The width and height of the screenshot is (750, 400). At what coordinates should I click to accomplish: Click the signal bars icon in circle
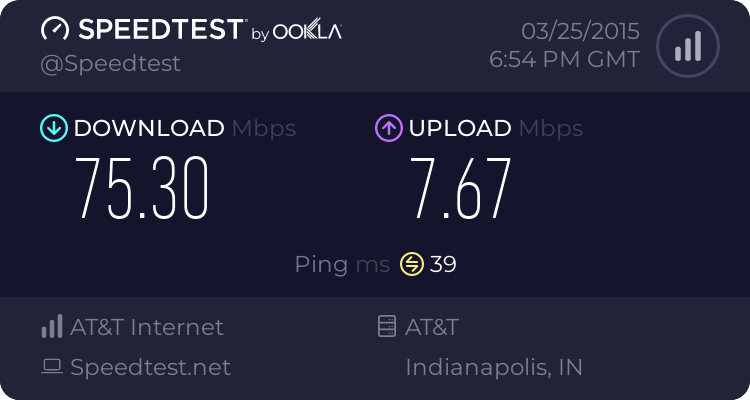[x=687, y=46]
